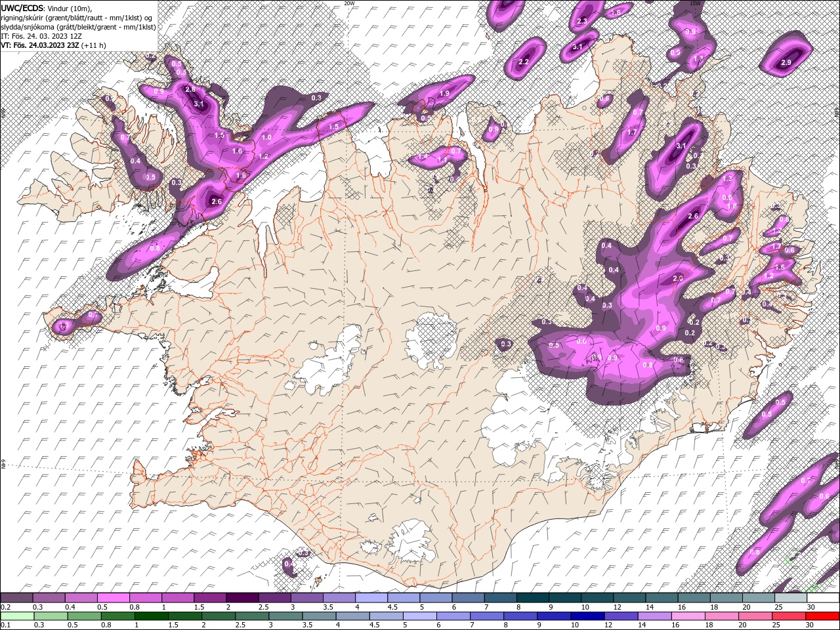Click the 'rigning/skúrir' legend description line
This screenshot has width=840, height=630.
point(76,17)
